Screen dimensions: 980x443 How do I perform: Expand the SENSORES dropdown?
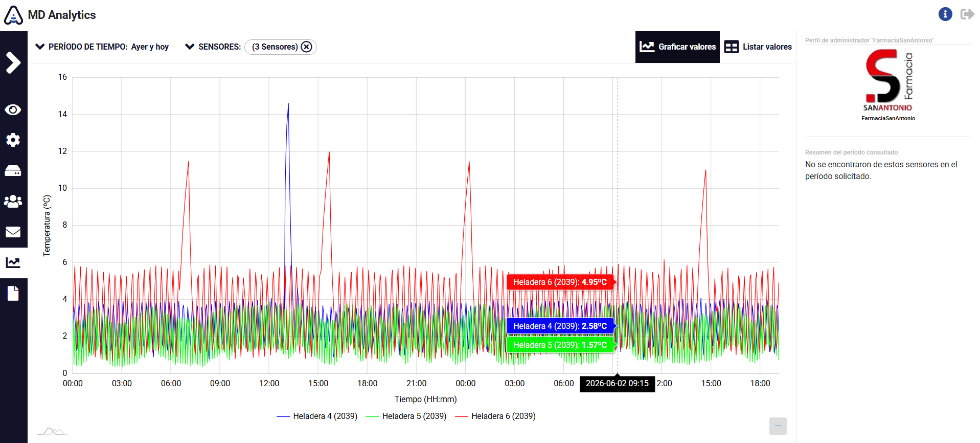pyautogui.click(x=213, y=47)
